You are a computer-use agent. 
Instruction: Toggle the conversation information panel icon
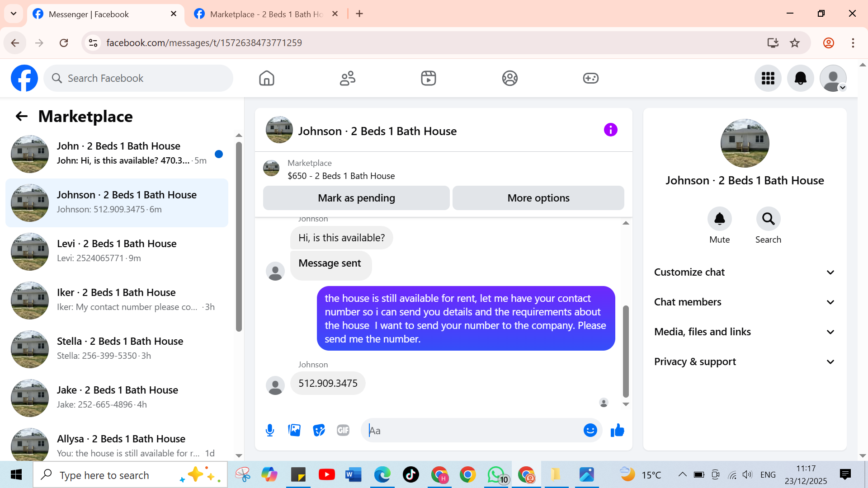pos(610,130)
